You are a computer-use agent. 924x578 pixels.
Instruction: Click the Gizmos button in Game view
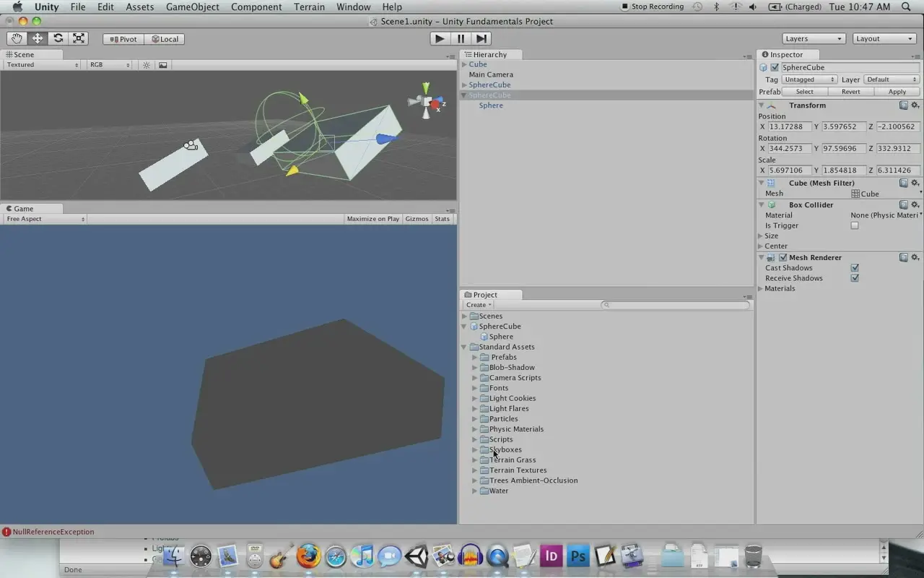click(x=417, y=219)
